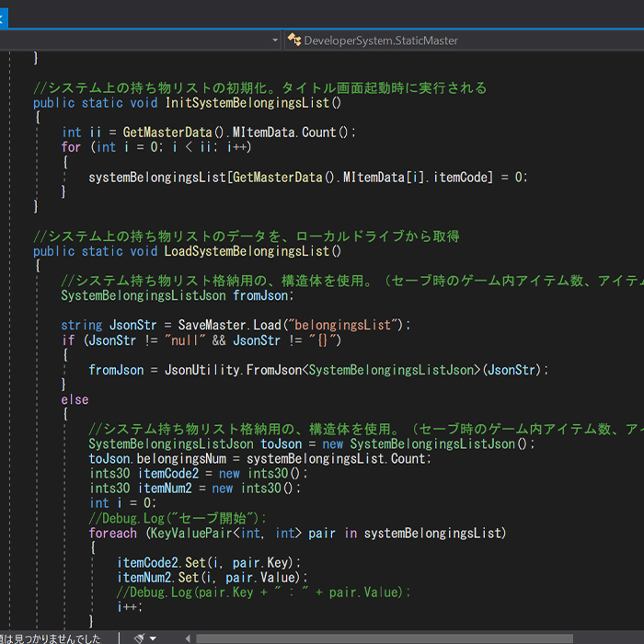
Task: Click the horizontal scrollbar thumb
Action: coord(383,638)
